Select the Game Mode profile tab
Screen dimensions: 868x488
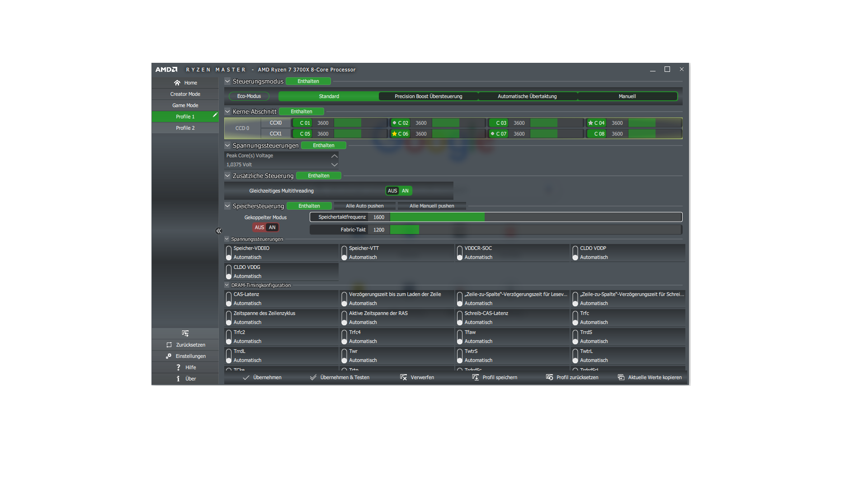[x=185, y=105]
